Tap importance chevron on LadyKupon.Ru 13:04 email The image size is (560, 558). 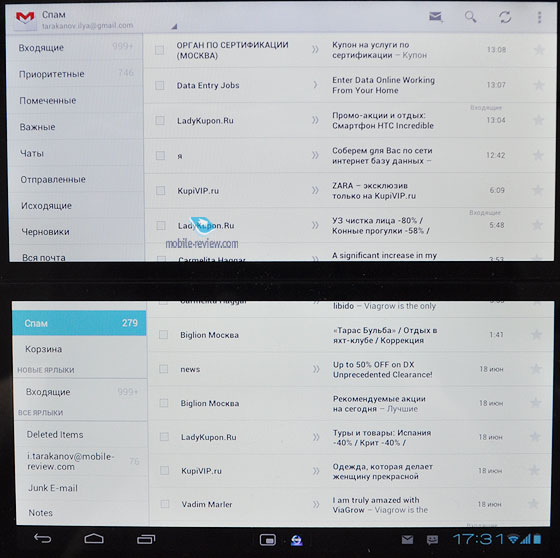pos(315,120)
